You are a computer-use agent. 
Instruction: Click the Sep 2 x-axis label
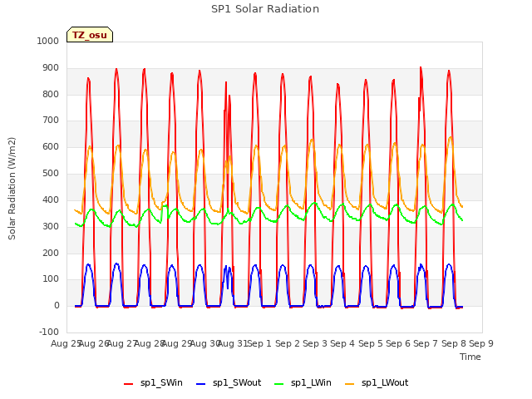[x=288, y=343]
